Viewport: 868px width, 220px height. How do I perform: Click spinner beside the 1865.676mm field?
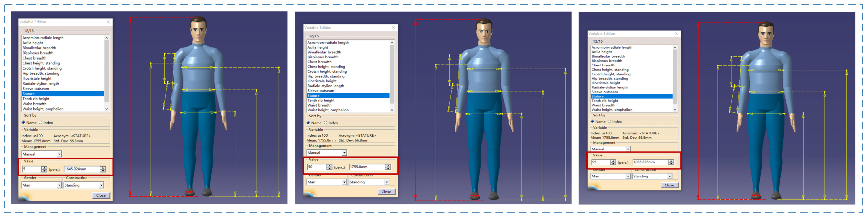pos(671,162)
